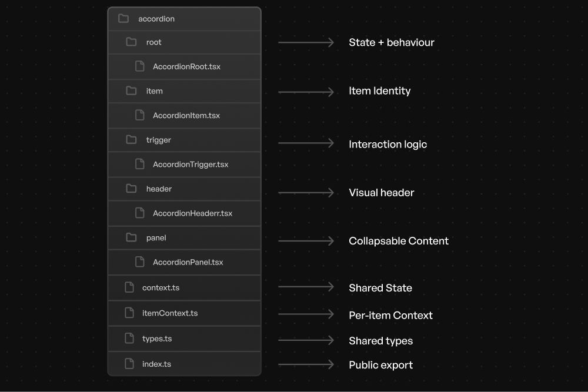Click the trigger folder icon
This screenshot has height=392, width=588.
[131, 140]
